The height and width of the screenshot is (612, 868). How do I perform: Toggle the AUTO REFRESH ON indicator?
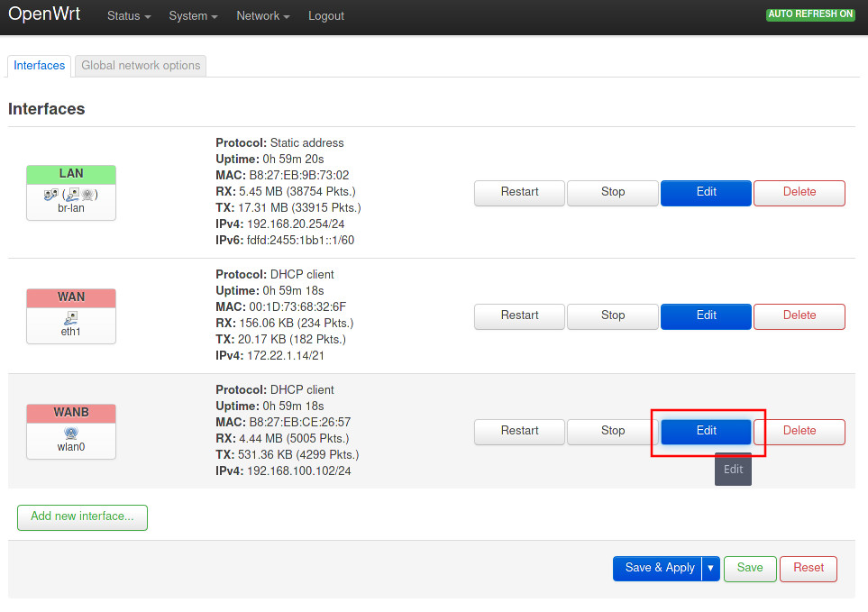(810, 14)
